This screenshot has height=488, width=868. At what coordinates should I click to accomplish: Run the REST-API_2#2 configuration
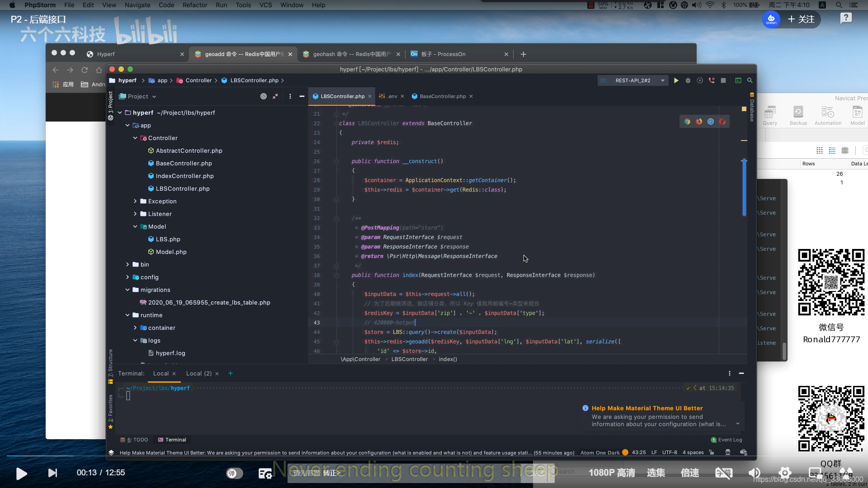[676, 80]
